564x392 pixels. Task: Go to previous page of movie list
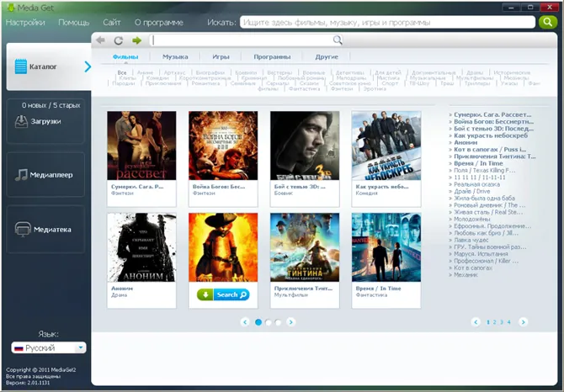[x=476, y=322]
